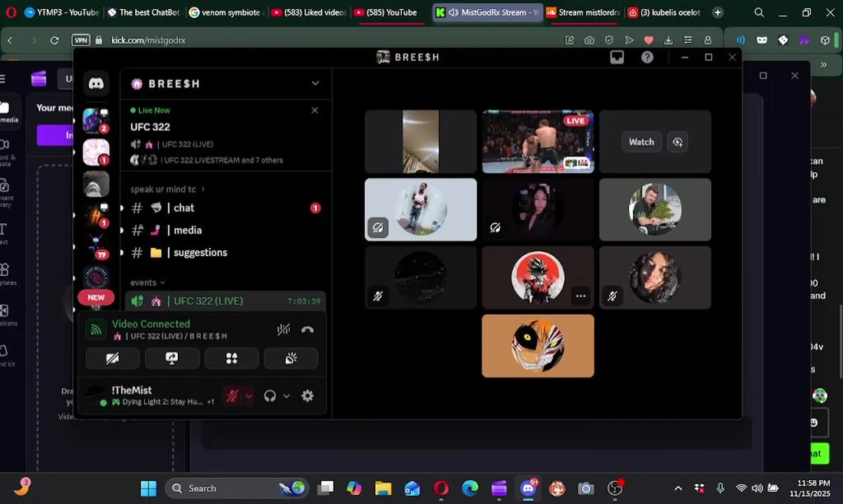The width and height of the screenshot is (843, 504).
Task: Expand the speak ur mind tc category
Action: (168, 189)
